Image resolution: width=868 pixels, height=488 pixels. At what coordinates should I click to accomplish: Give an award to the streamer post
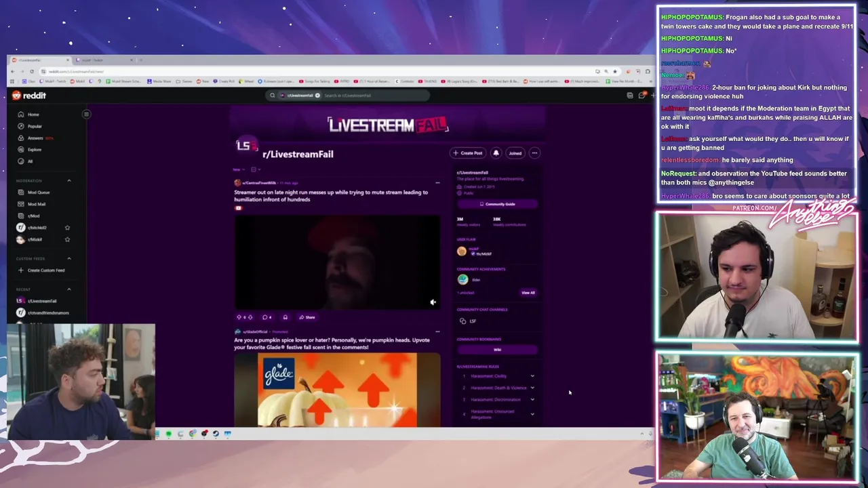tap(285, 317)
